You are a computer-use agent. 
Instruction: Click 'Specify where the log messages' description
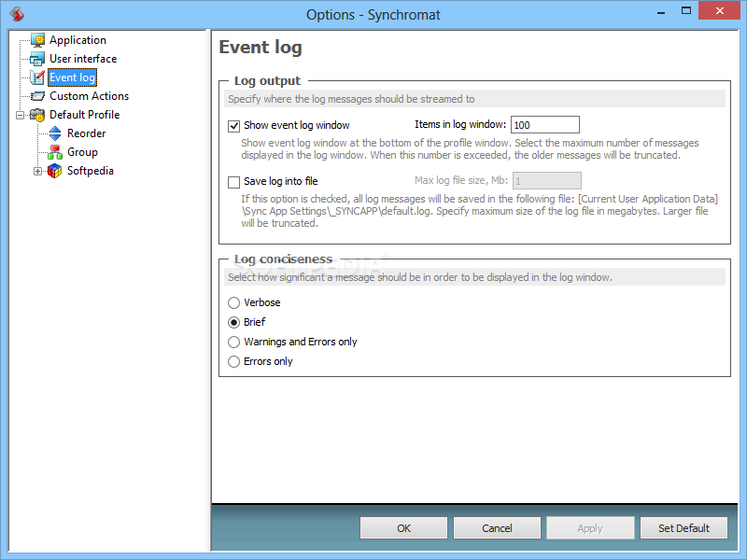351,99
